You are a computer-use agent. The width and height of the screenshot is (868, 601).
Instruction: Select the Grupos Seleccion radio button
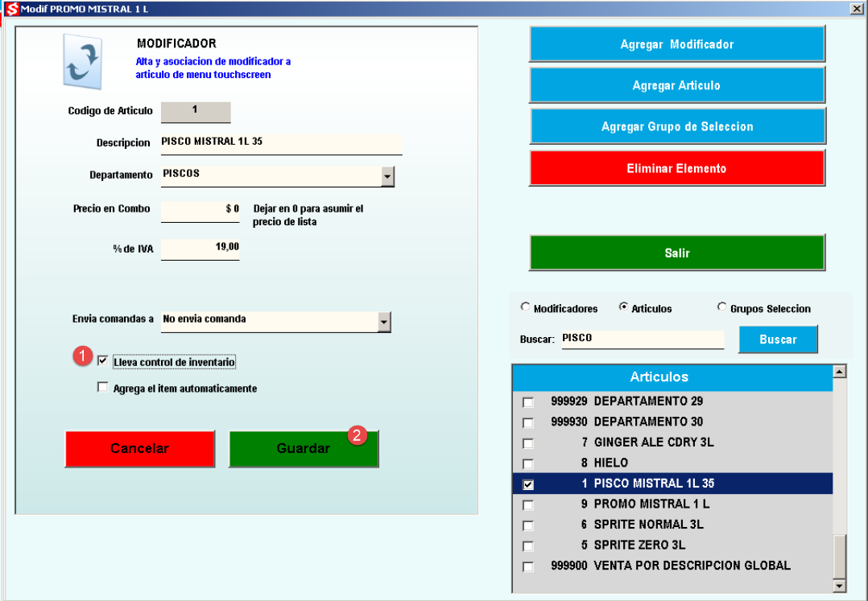721,307
